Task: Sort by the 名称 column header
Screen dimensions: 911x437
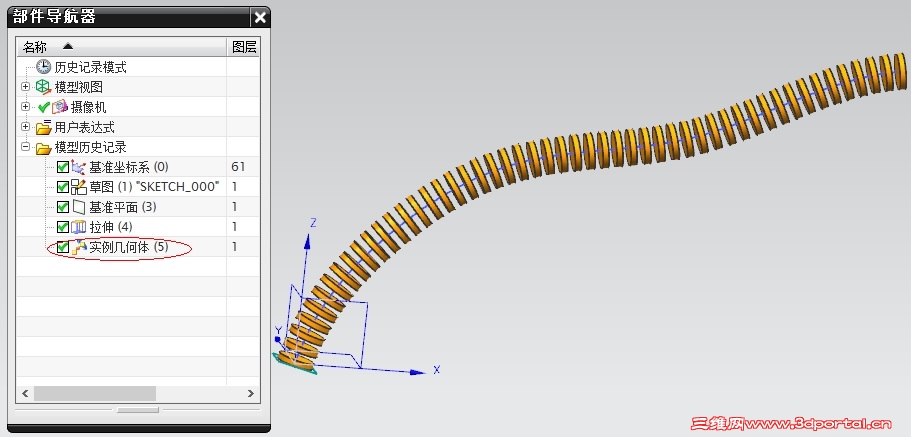Action: pos(121,47)
